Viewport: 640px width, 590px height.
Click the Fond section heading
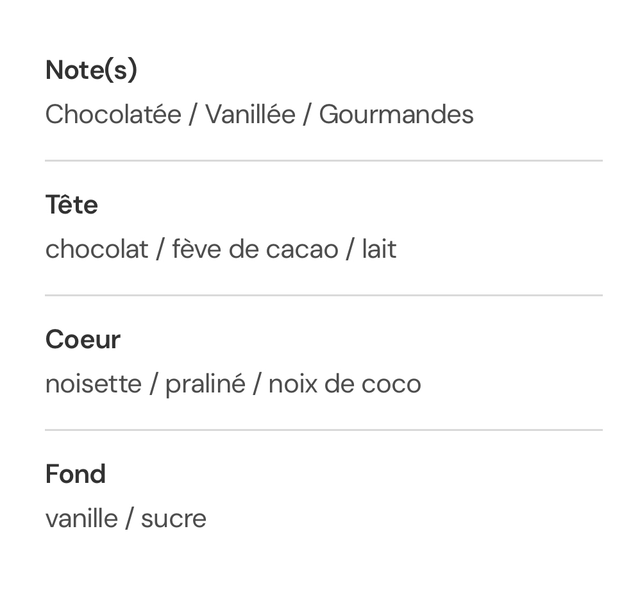click(x=75, y=474)
